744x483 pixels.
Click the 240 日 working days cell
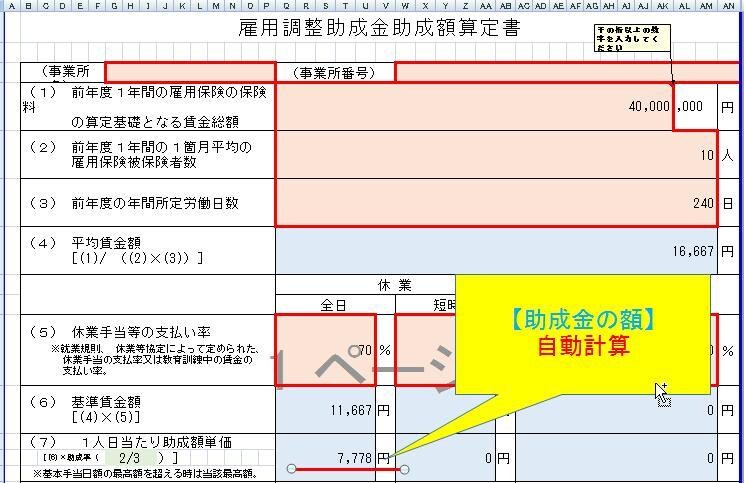pos(496,203)
